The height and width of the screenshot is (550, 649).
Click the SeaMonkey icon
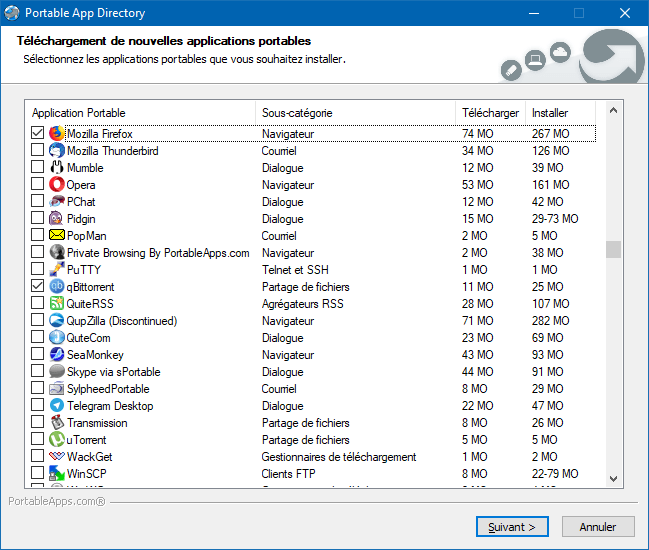(x=57, y=354)
